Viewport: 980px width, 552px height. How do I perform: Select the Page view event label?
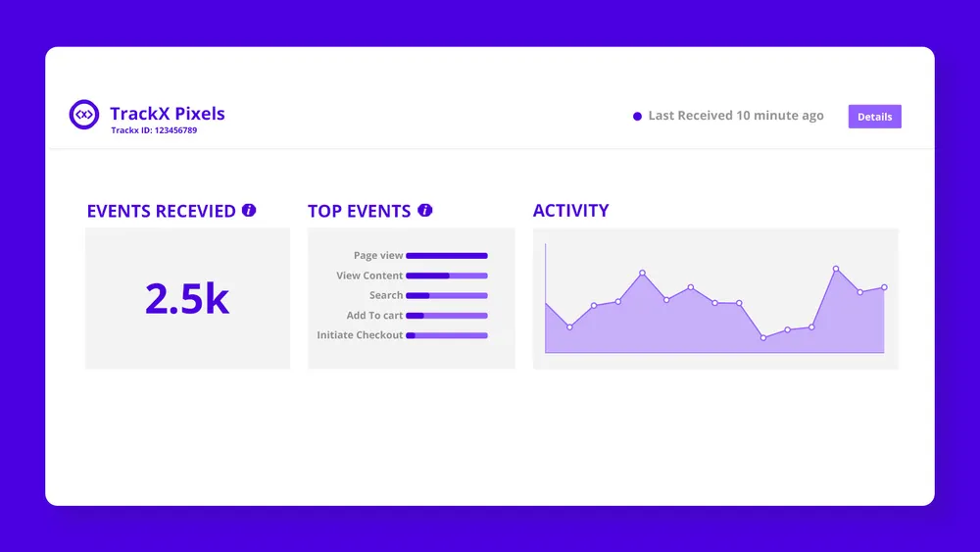pos(378,256)
